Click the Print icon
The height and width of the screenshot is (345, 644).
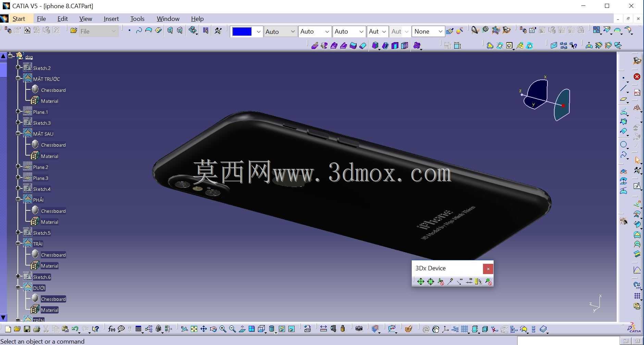click(x=36, y=329)
